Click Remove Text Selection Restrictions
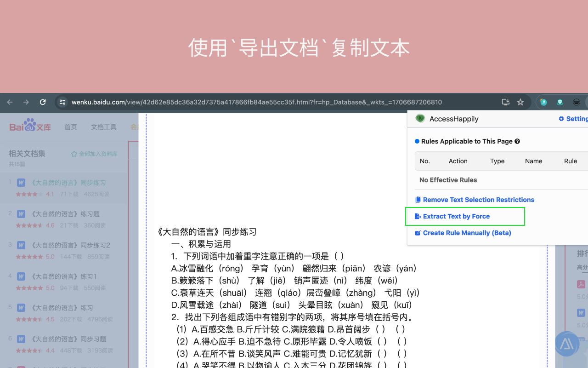 (475, 200)
